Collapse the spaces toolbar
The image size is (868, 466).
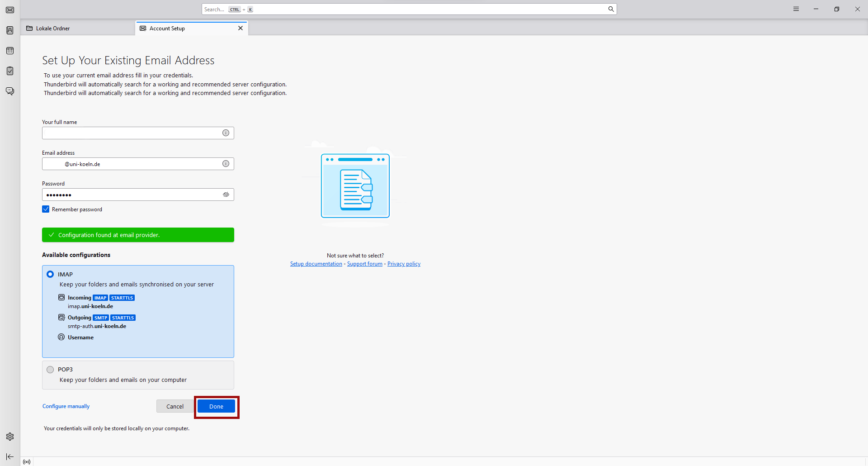point(10,456)
